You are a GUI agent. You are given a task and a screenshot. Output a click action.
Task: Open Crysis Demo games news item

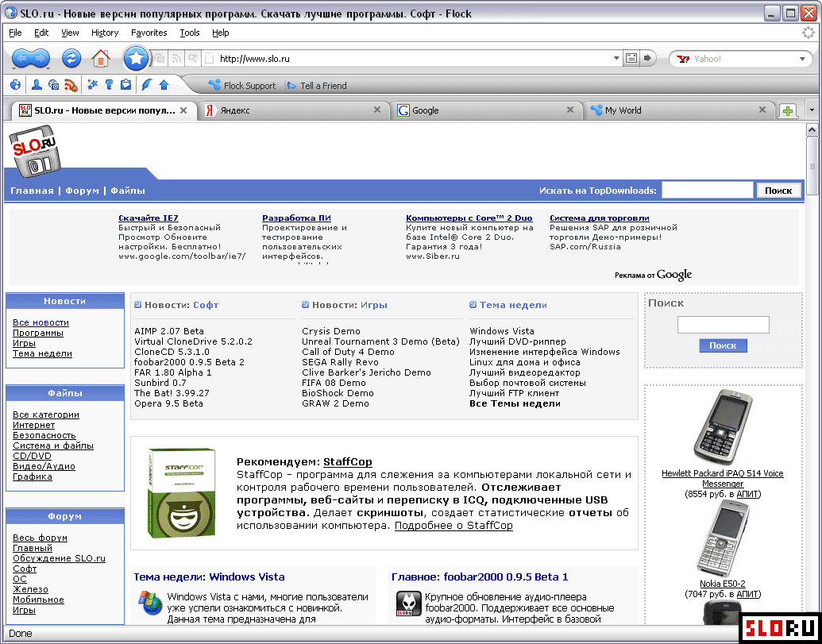331,331
